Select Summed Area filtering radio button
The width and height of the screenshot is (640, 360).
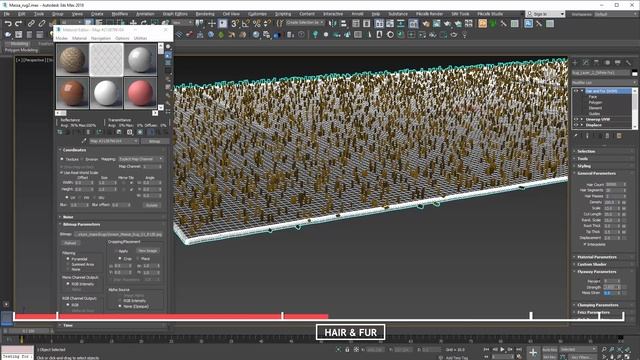coord(68,264)
